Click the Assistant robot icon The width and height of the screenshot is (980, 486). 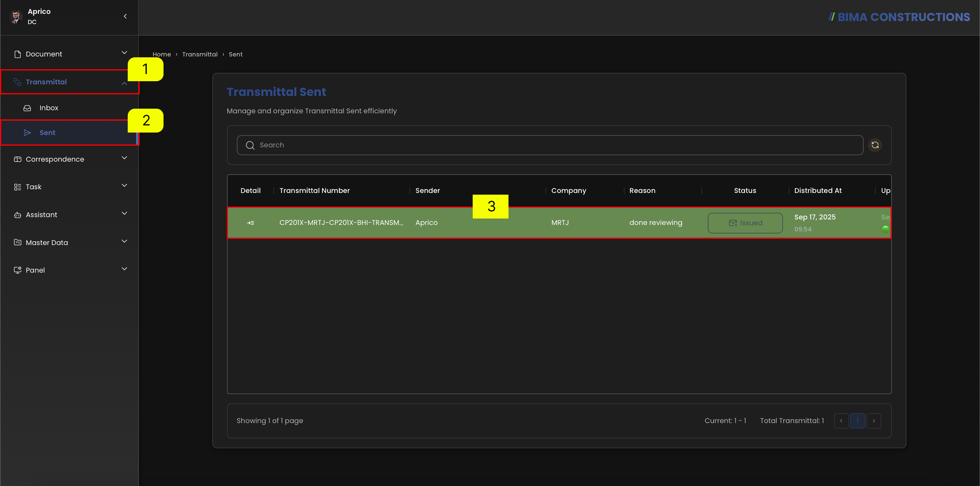pyautogui.click(x=18, y=215)
